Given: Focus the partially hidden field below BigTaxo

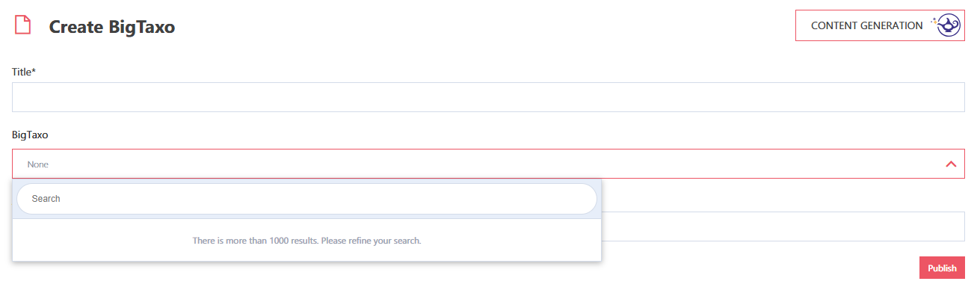Looking at the screenshot, I should point(783,226).
